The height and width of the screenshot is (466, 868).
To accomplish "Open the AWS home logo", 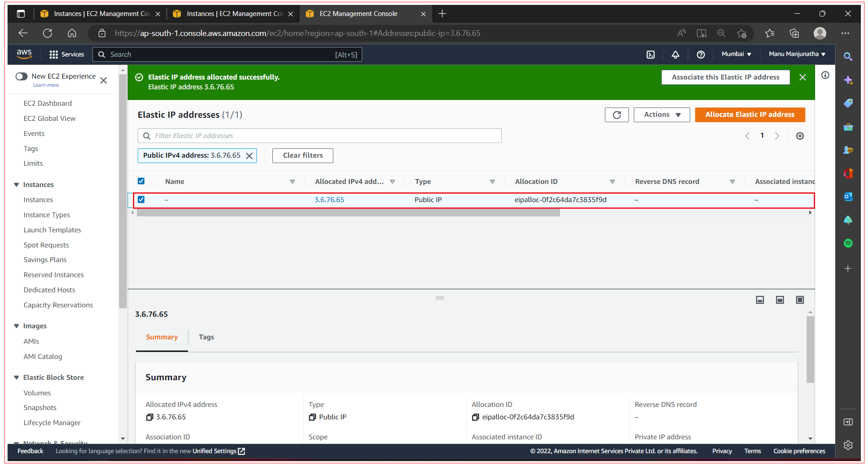I will (24, 54).
